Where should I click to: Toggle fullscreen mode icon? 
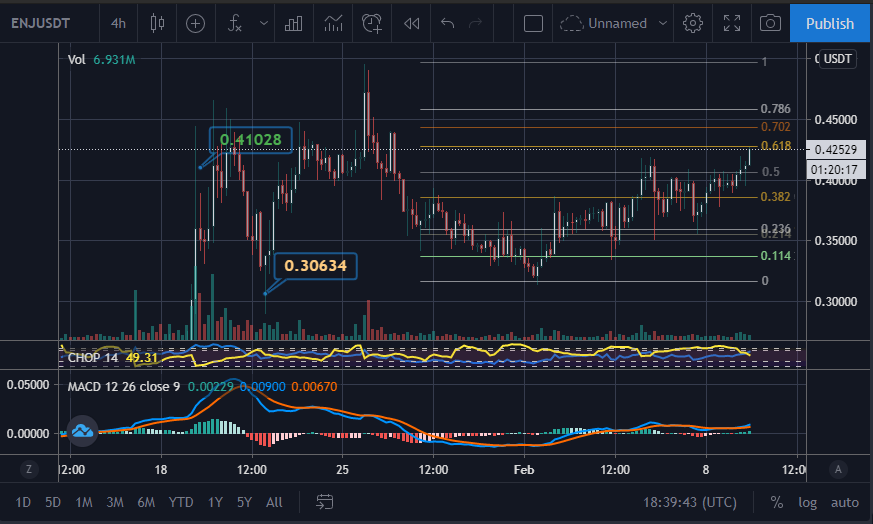pos(732,23)
